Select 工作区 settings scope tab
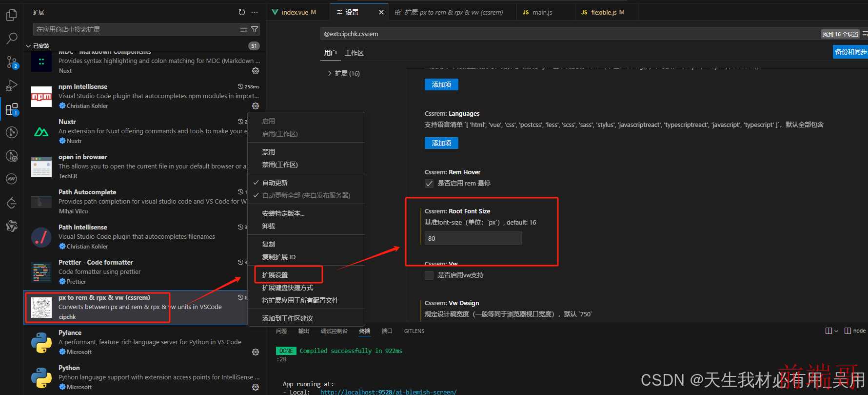868x395 pixels. click(354, 53)
